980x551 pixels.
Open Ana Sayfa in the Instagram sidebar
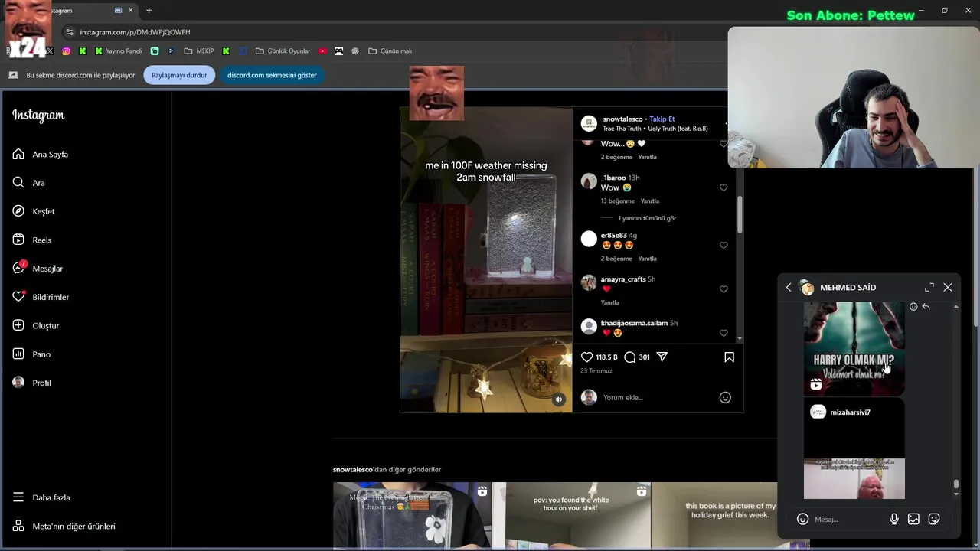40,155
